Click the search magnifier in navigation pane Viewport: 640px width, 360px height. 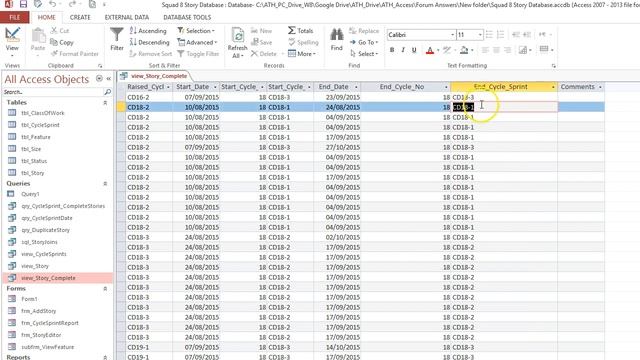(x=107, y=92)
